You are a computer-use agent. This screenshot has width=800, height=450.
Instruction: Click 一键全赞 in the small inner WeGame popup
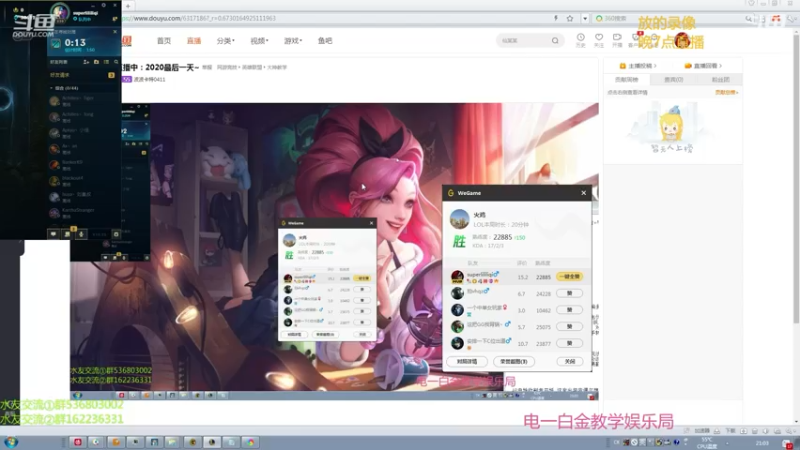tap(363, 279)
